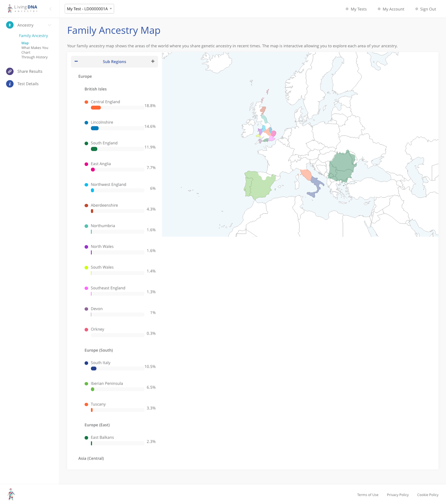
Task: Click the Ancestry person icon in sidebar
Action: tap(10, 25)
